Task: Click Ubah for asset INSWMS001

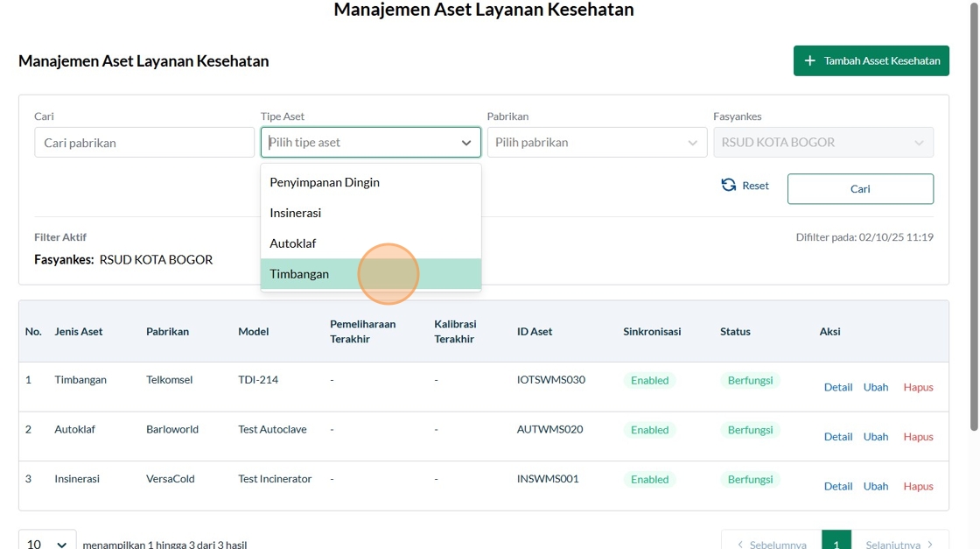Action: coord(876,486)
